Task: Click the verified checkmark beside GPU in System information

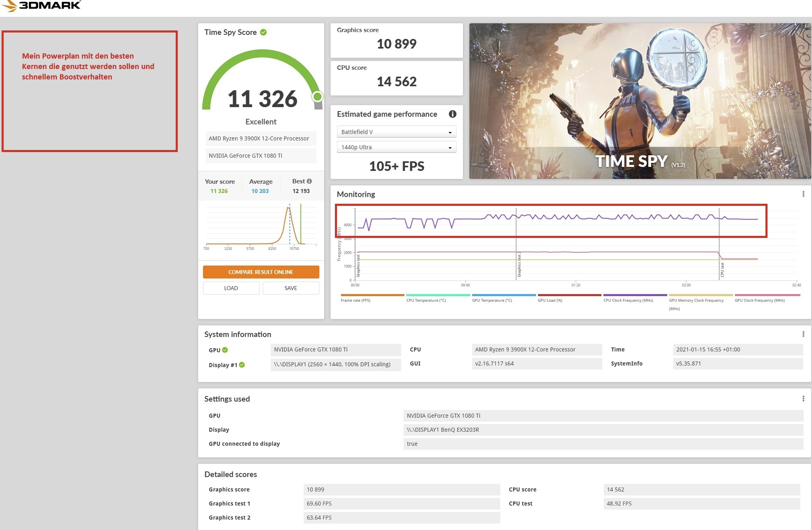Action: [x=225, y=350]
